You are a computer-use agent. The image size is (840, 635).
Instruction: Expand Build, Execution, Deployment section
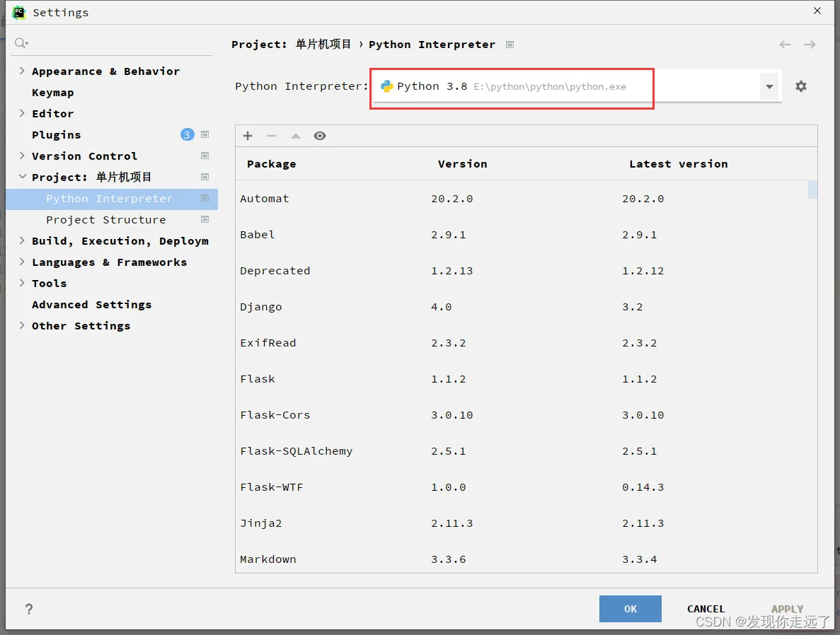(22, 240)
